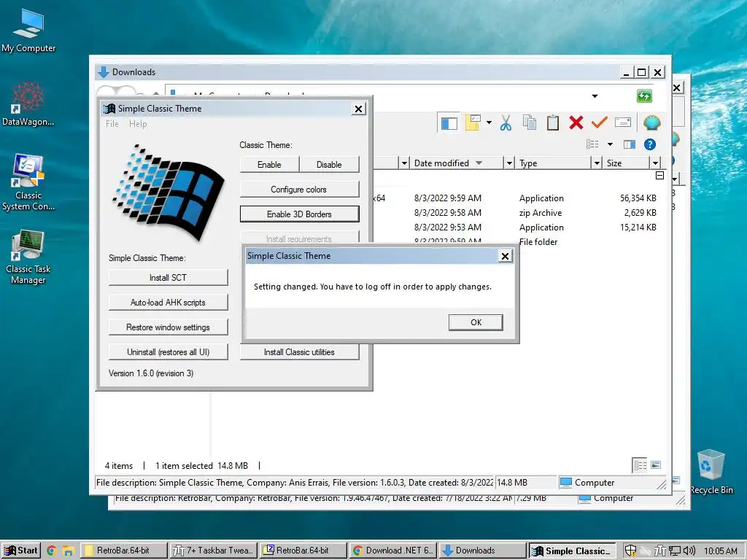This screenshot has height=560, width=747.
Task: Close the setting changed message dialog
Action: click(505, 256)
